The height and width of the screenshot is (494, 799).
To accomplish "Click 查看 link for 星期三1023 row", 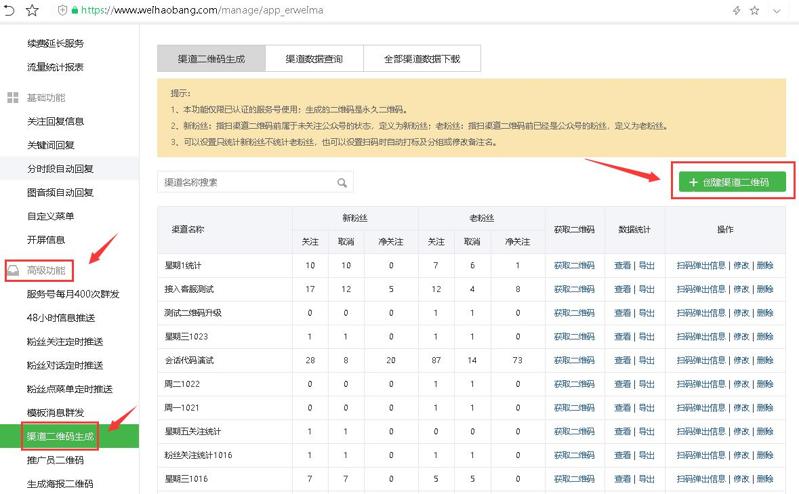I will 623,336.
